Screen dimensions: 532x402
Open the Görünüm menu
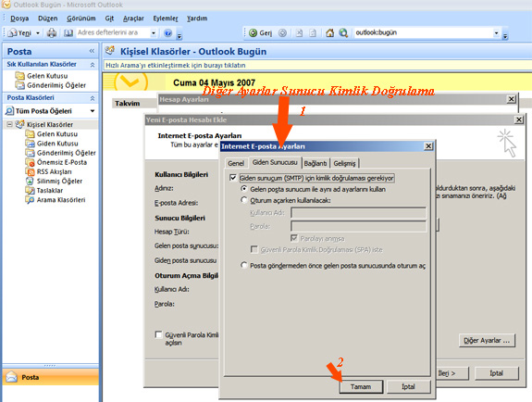81,19
